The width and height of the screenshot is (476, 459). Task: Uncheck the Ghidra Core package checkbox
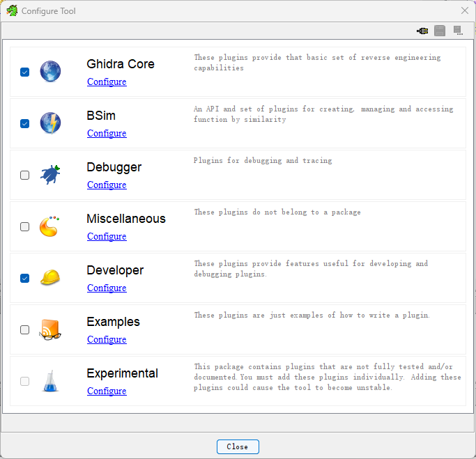[24, 72]
